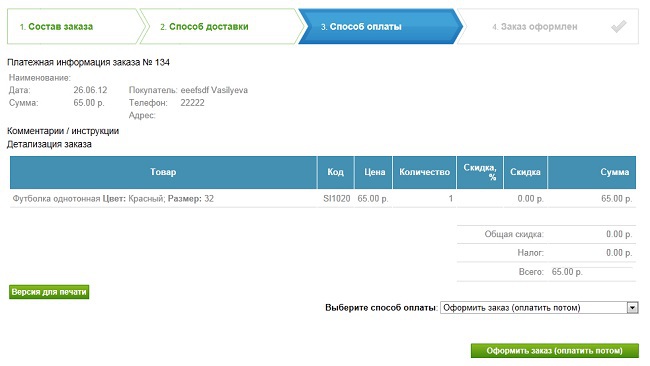Click Оформить заказ (оплатить потом) green button
This screenshot has width=650, height=366.
pos(555,351)
